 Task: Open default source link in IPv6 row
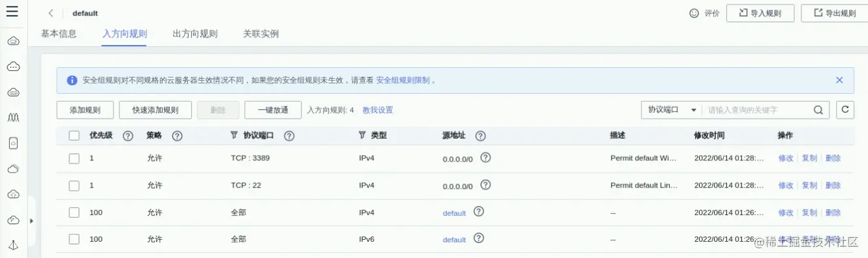pyautogui.click(x=454, y=240)
